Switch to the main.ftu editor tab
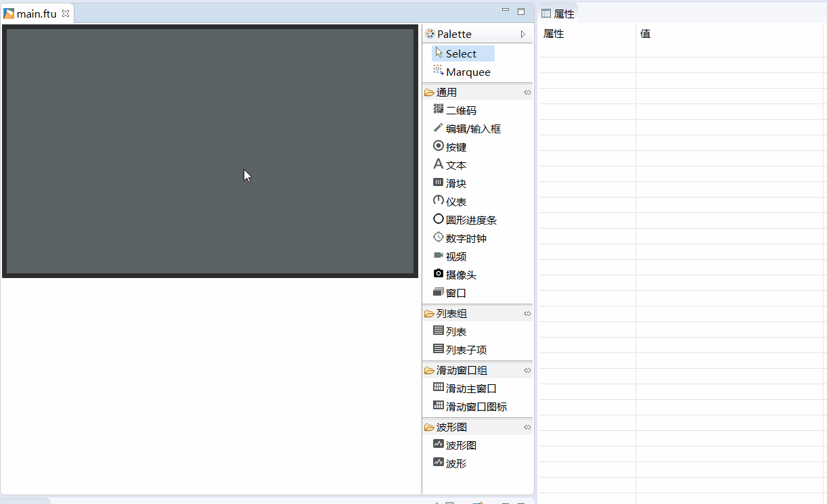Image resolution: width=827 pixels, height=504 pixels. (37, 14)
